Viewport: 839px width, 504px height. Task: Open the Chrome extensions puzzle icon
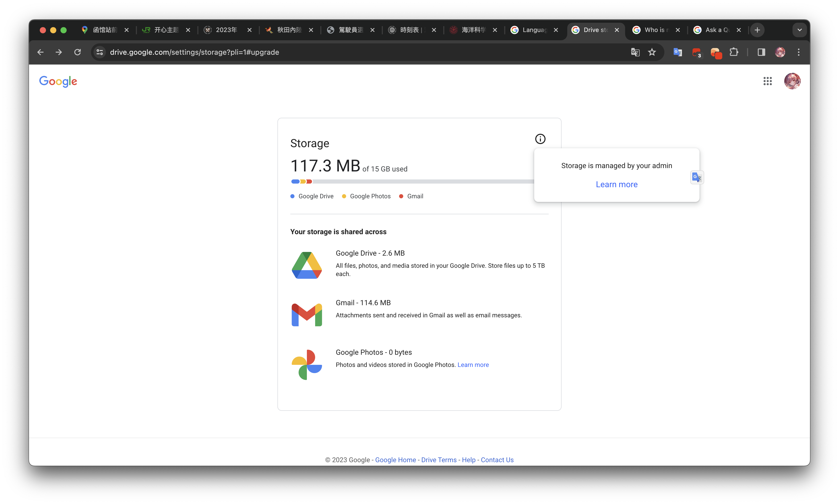pos(734,52)
